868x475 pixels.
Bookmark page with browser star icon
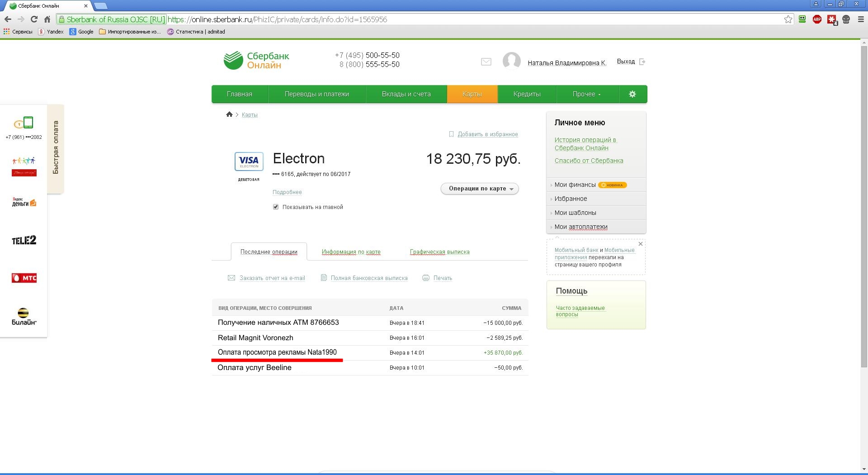pos(788,19)
